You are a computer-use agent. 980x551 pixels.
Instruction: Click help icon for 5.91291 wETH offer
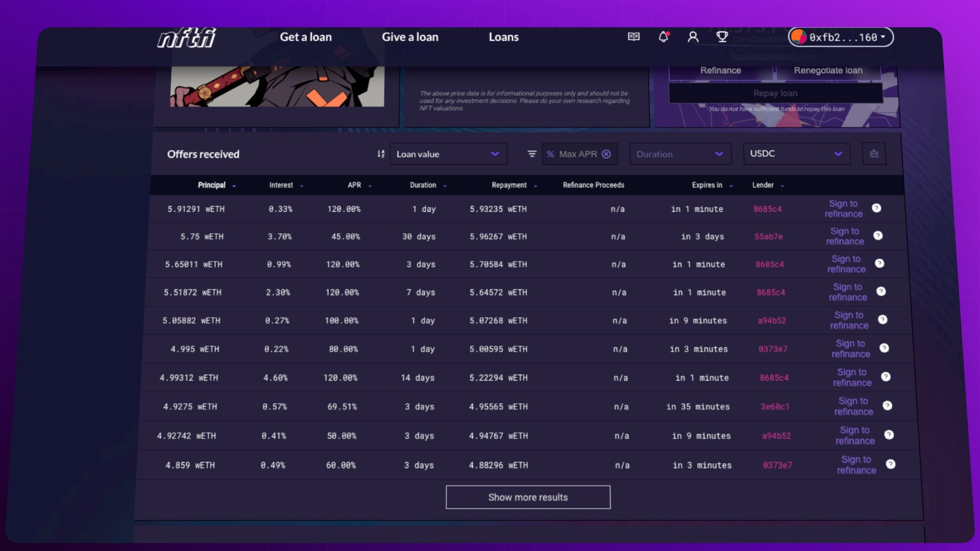click(876, 208)
